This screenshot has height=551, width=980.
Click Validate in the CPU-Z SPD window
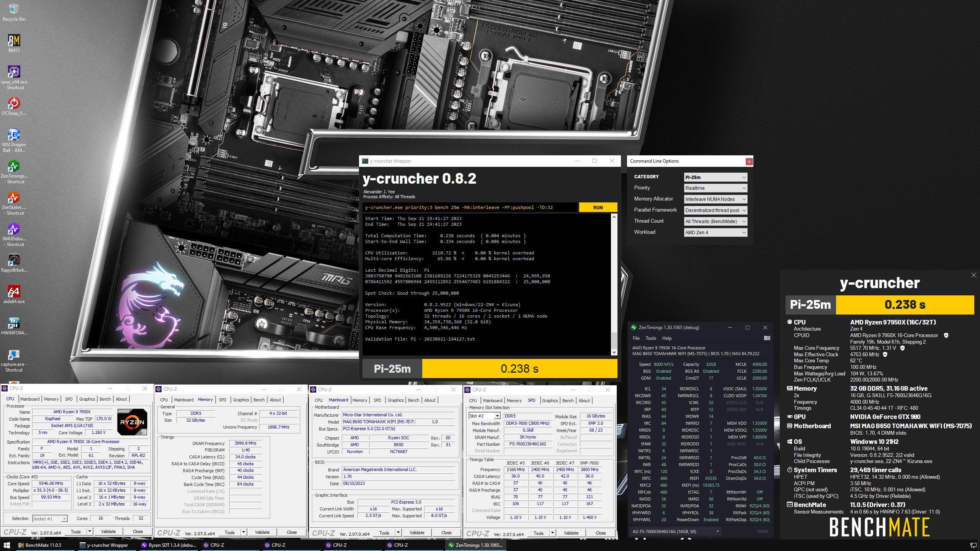(571, 533)
